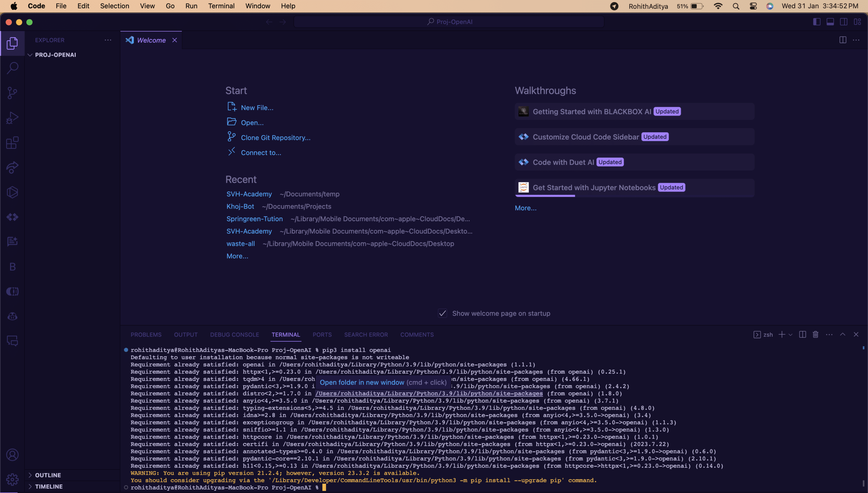Toggle the bottom panel visibility
Viewport: 868px width, 493px height.
[x=830, y=22]
